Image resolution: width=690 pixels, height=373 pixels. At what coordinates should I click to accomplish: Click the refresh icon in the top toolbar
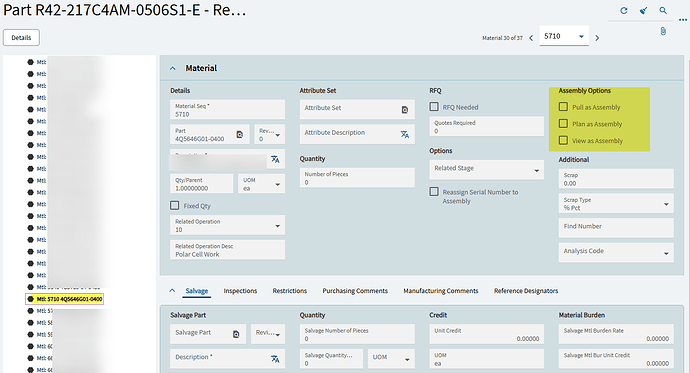tap(624, 11)
